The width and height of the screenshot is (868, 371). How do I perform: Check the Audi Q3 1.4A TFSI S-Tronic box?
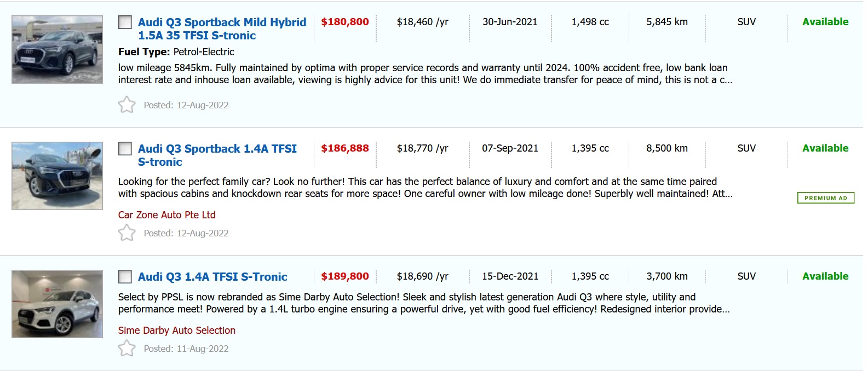125,277
